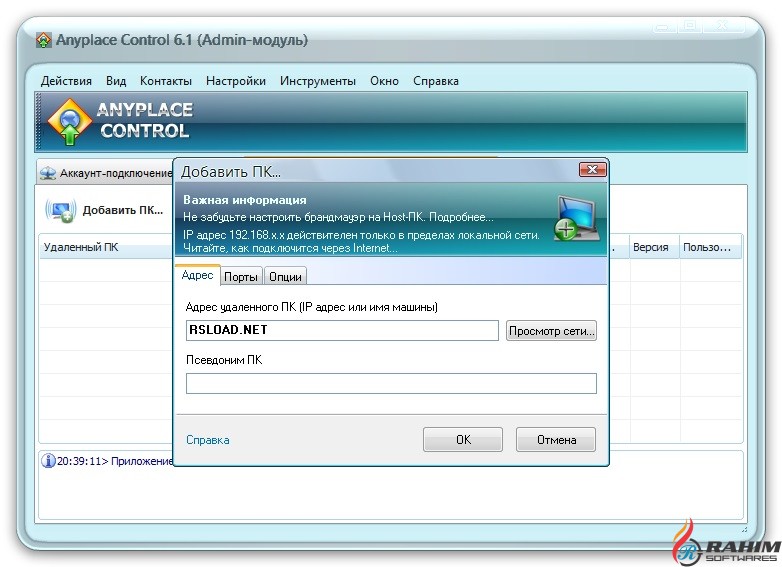782x567 pixels.
Task: Maximize the Anyplace Control window
Action: (690, 26)
